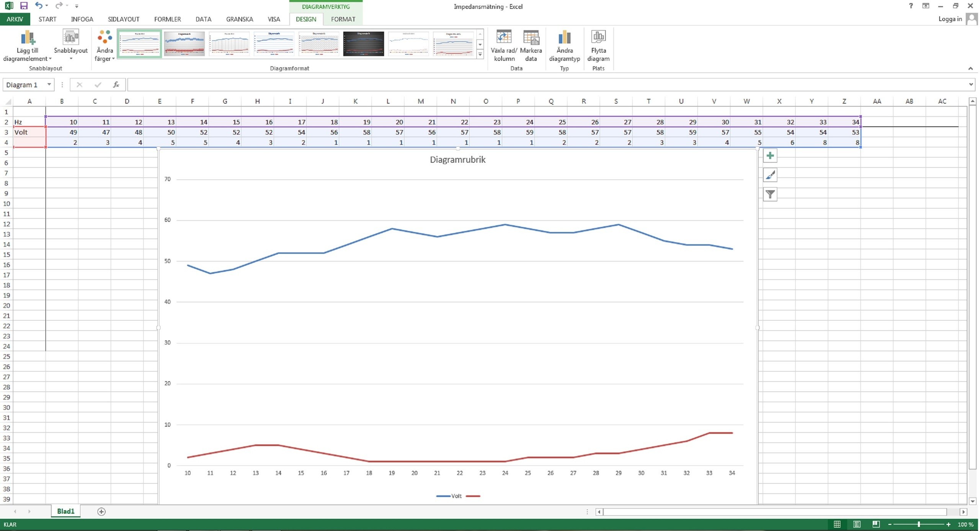Expand the Diagram 1 name box dropdown
Image resolution: width=980 pixels, height=531 pixels.
(x=49, y=84)
